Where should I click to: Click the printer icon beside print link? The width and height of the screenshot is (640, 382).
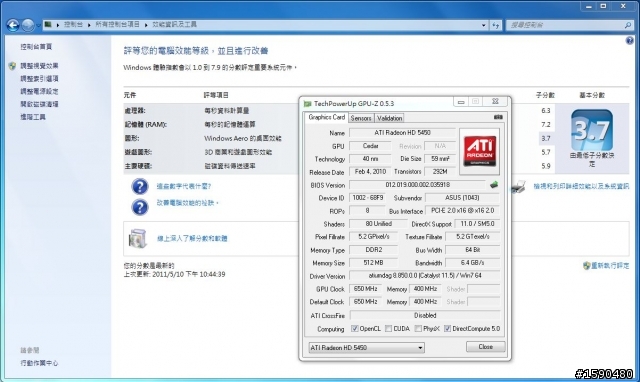point(518,187)
